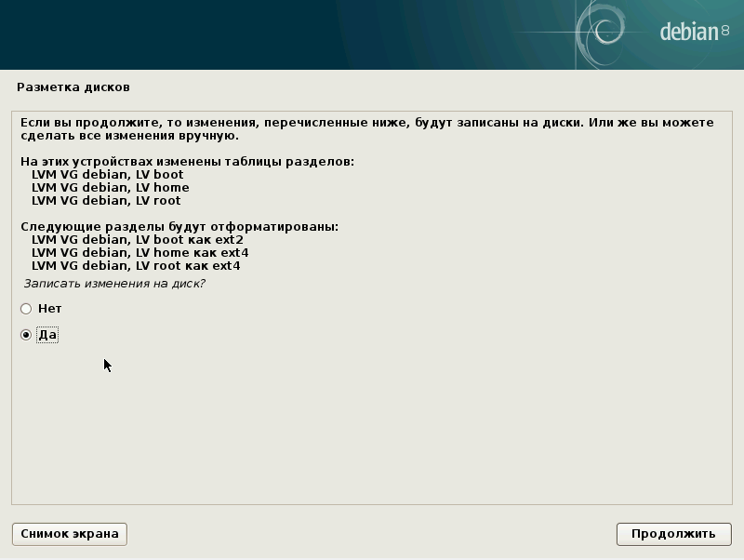Click the "Нет" option label text
Viewport: 744px width, 560px height.
[49, 309]
